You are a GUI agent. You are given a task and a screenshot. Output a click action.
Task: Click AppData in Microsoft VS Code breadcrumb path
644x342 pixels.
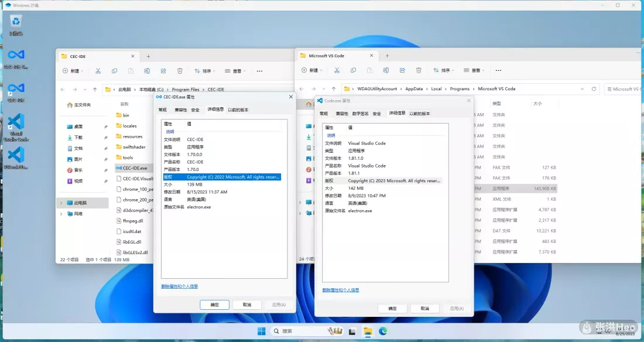point(414,89)
